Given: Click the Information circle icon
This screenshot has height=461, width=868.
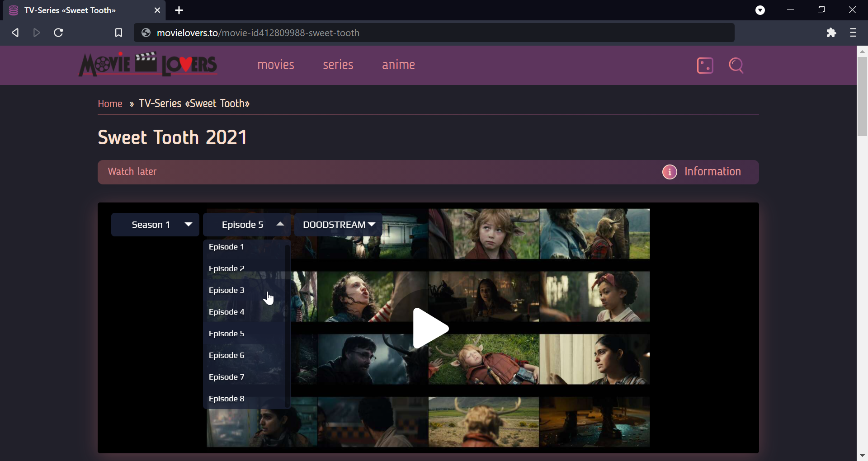Looking at the screenshot, I should (670, 172).
